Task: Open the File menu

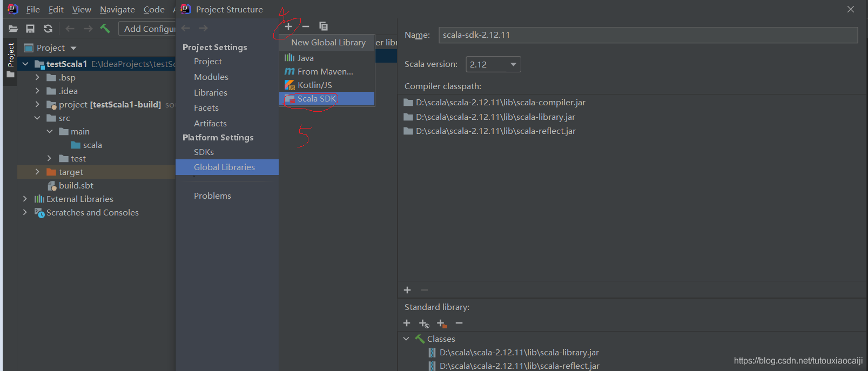Action: (x=33, y=10)
